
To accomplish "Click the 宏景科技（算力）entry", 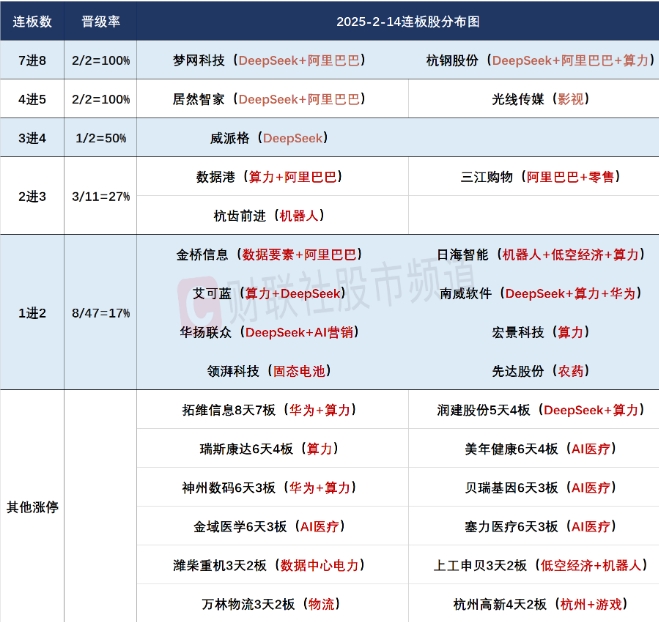I will 540,332.
